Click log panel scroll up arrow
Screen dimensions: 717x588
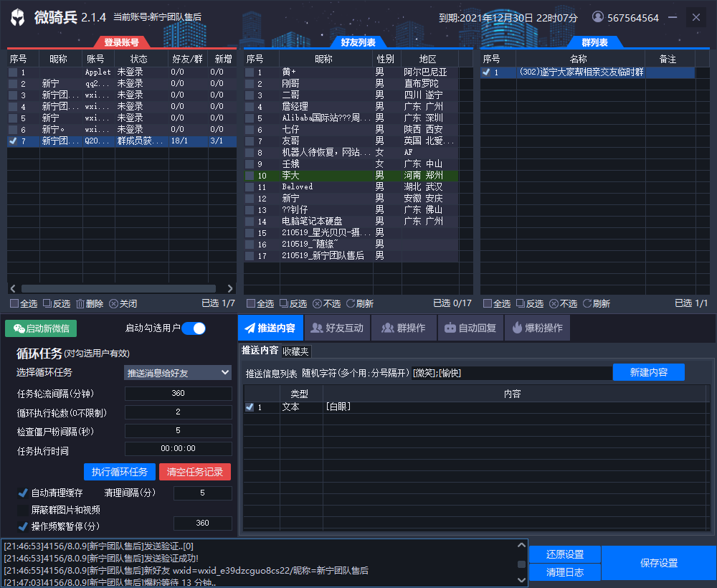(x=521, y=545)
